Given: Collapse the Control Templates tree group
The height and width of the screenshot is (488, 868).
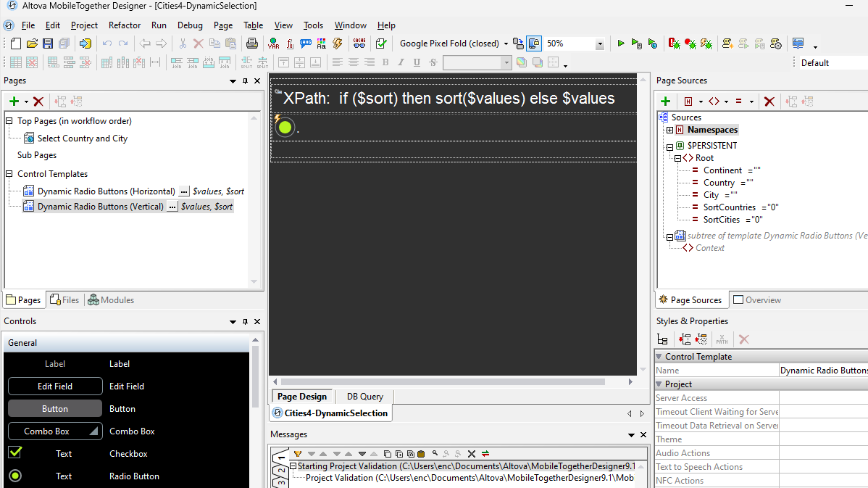Looking at the screenshot, I should (10, 174).
